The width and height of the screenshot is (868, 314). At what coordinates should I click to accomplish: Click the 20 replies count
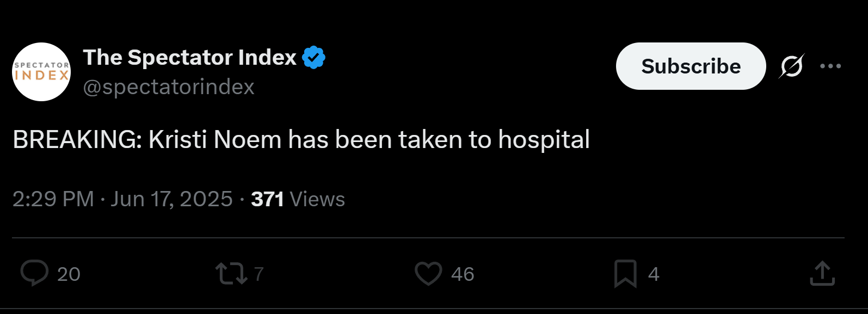(69, 274)
